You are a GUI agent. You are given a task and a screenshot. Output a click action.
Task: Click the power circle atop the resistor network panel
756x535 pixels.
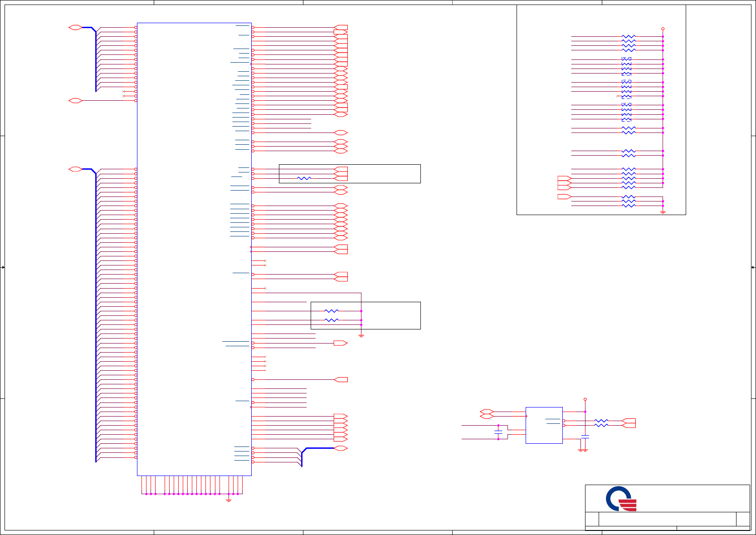(663, 29)
